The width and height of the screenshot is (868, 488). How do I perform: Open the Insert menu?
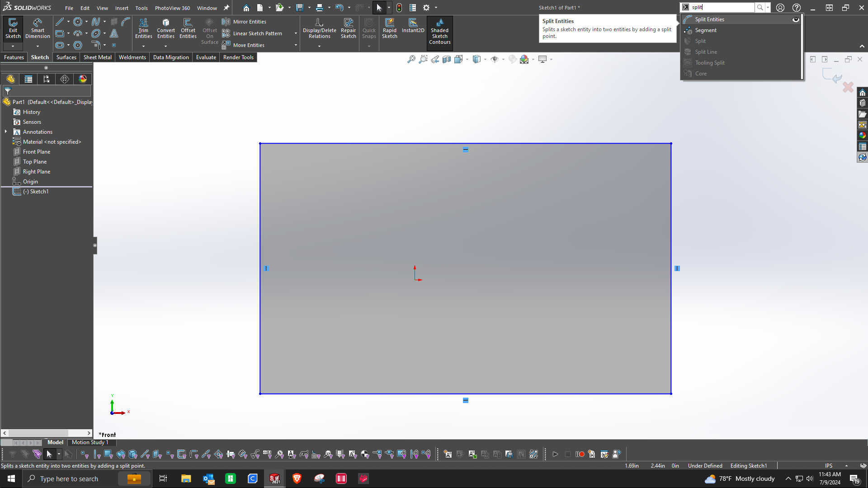(121, 8)
